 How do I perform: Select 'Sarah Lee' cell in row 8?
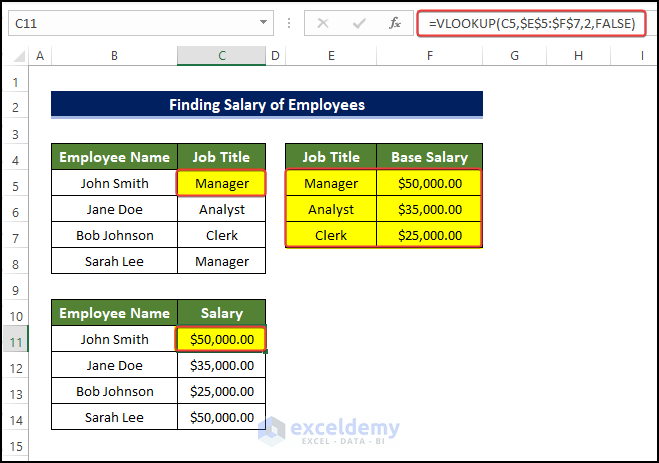114,261
